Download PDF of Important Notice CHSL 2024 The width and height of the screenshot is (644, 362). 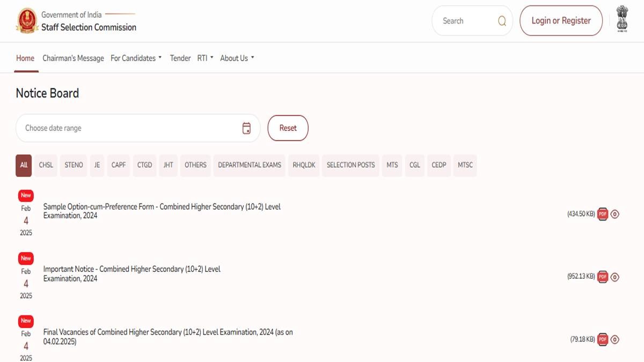[x=603, y=277]
